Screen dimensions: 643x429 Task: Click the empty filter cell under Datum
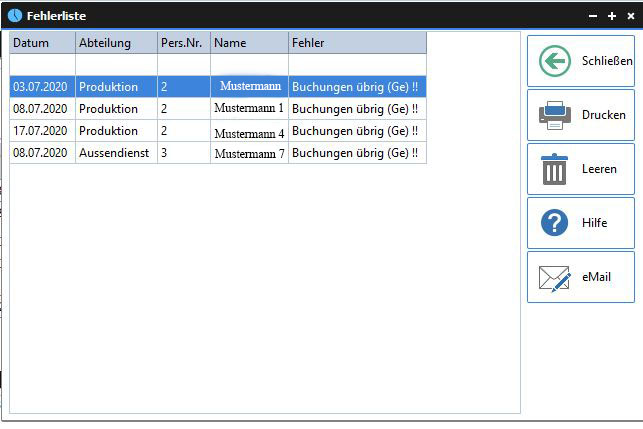[x=42, y=65]
